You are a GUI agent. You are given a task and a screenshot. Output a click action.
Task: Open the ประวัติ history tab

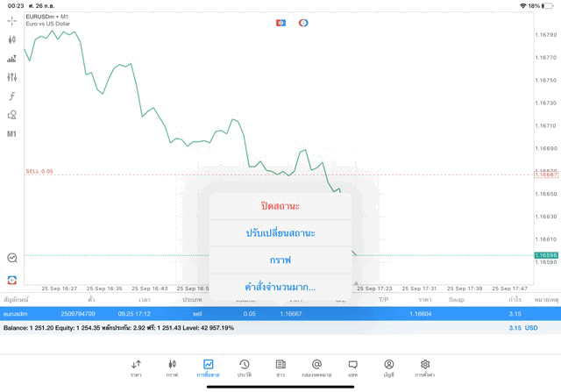click(244, 367)
